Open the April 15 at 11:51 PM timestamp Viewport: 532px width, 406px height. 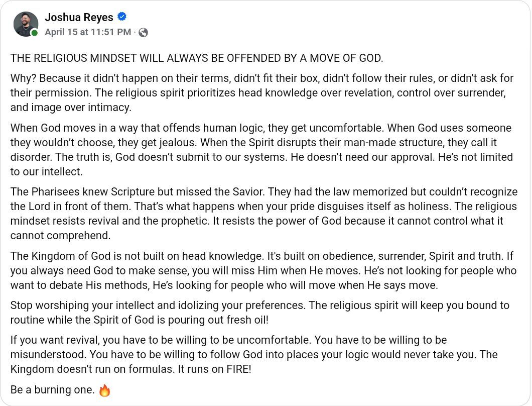(88, 32)
